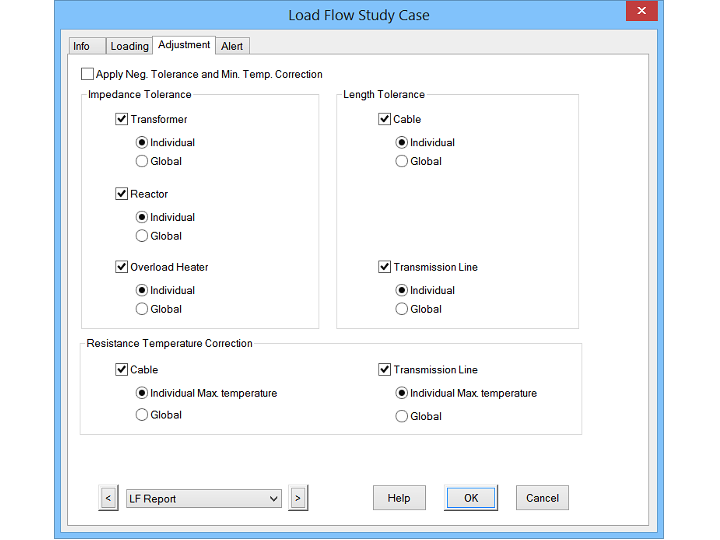Screen dimensions: 720x540
Task: Toggle the Overload Heater checkbox
Action: (x=122, y=267)
